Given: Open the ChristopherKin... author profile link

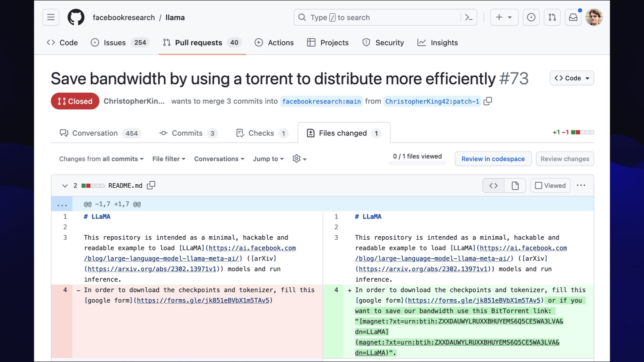Looking at the screenshot, I should pyautogui.click(x=134, y=101).
